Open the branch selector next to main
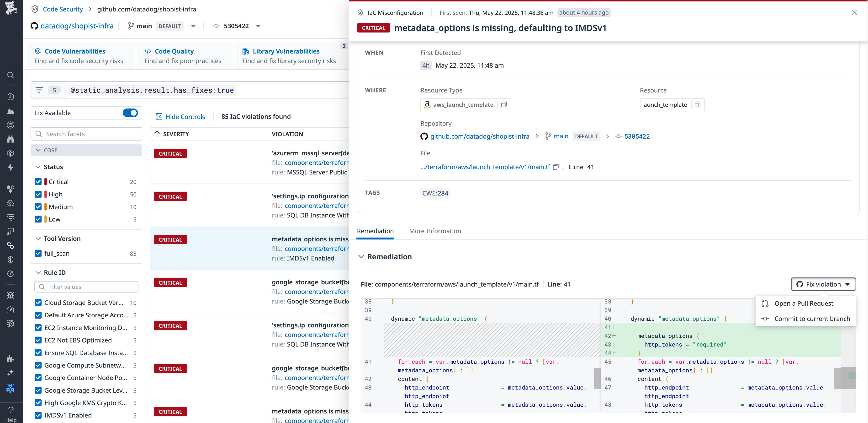Screen dimensions: 868x423 coord(193,26)
